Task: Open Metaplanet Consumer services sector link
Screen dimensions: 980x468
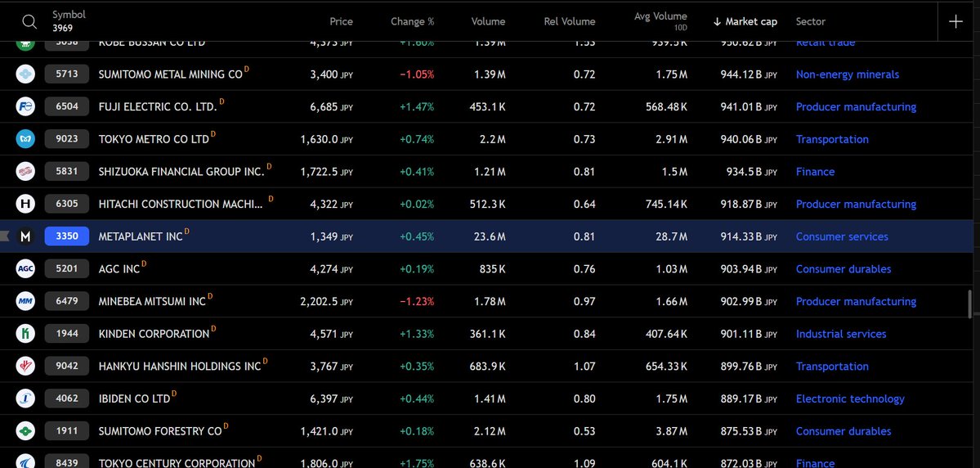Action: 842,236
